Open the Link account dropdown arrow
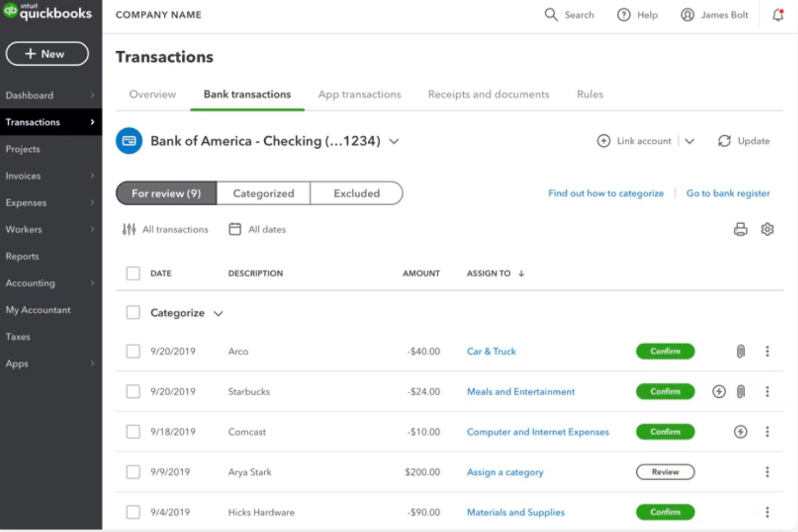The width and height of the screenshot is (798, 532). (690, 141)
